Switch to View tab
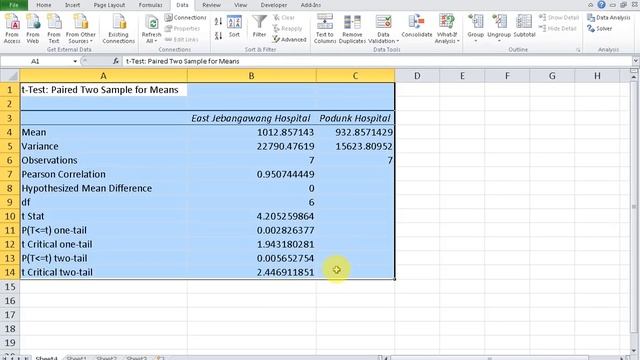Image resolution: width=640 pixels, height=360 pixels. (240, 5)
